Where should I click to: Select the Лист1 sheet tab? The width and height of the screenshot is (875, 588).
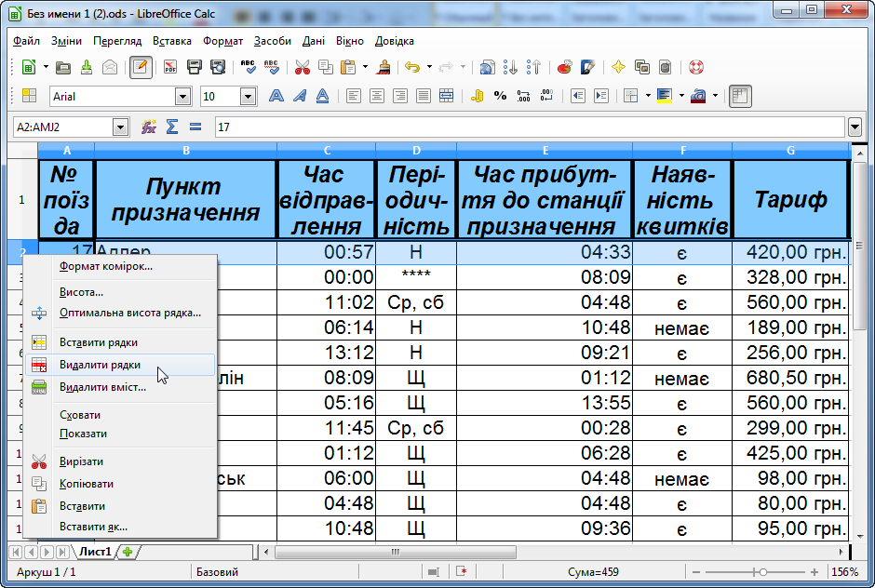click(x=95, y=552)
